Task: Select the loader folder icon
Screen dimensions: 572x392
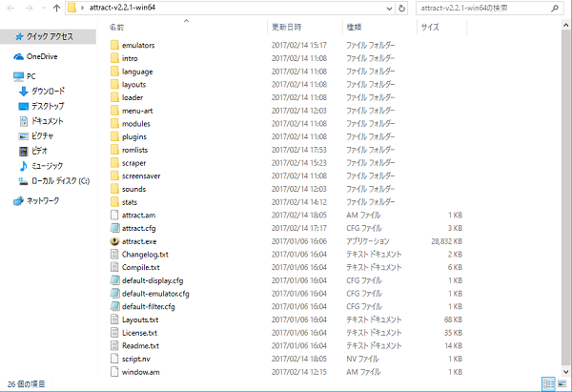Action: (x=114, y=97)
